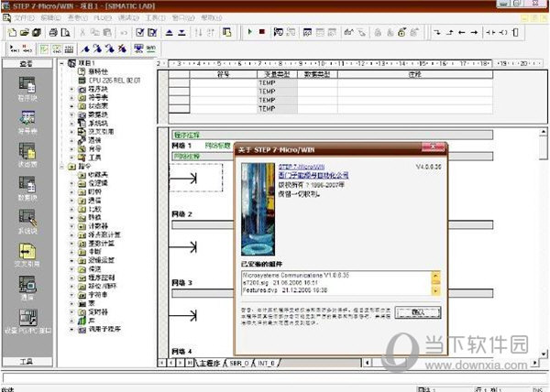Image resolution: width=550 pixels, height=392 pixels.
Task: Insert a line down branch icon
Action: tap(437, 33)
